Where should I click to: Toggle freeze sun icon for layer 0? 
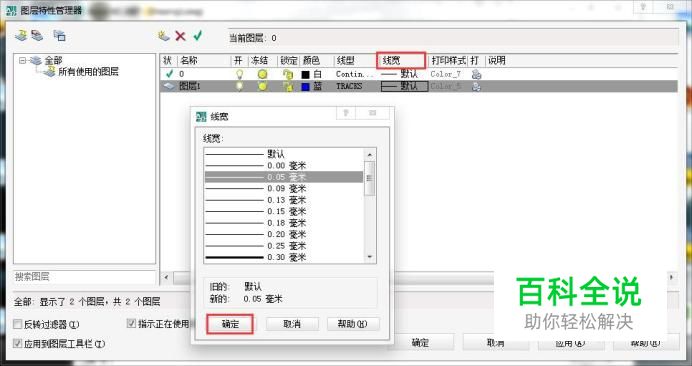coord(262,74)
